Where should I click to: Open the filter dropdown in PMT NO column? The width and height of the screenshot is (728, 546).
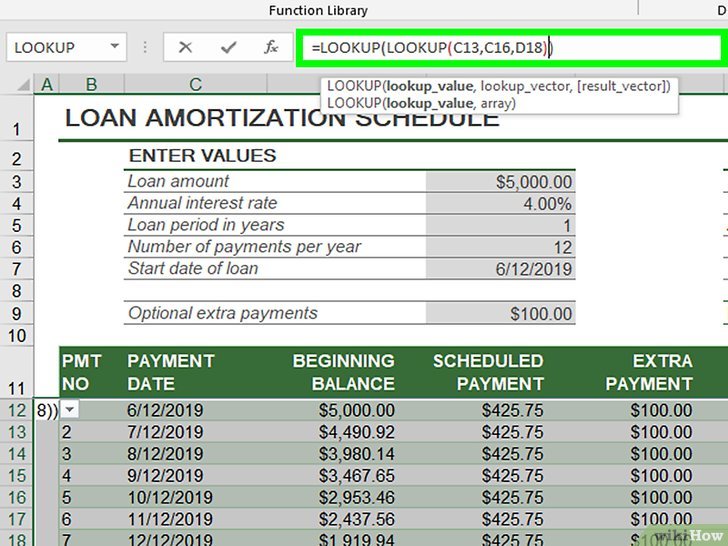(70, 408)
